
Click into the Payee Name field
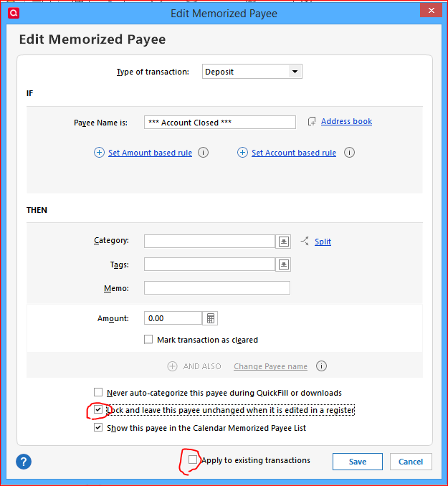(x=220, y=123)
